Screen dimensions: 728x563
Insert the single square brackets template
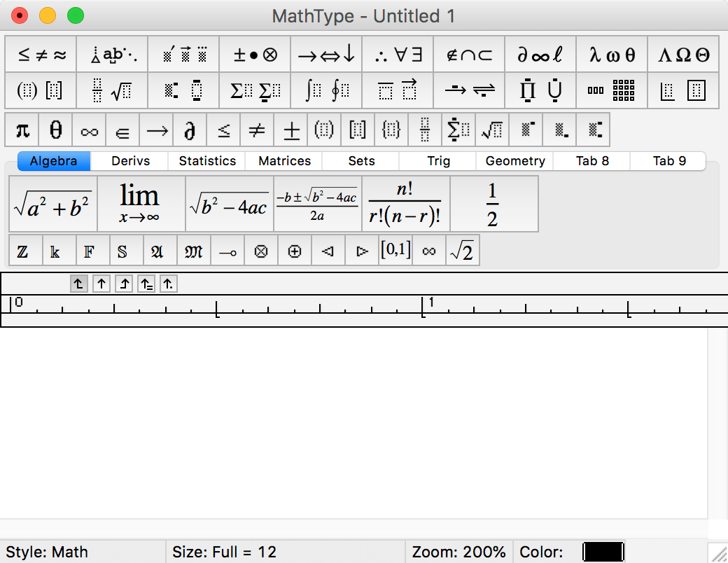point(358,130)
